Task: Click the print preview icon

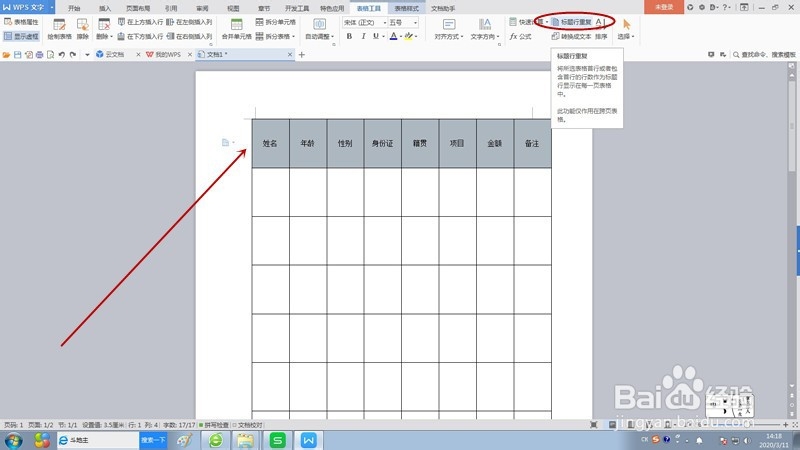Action: click(51, 55)
